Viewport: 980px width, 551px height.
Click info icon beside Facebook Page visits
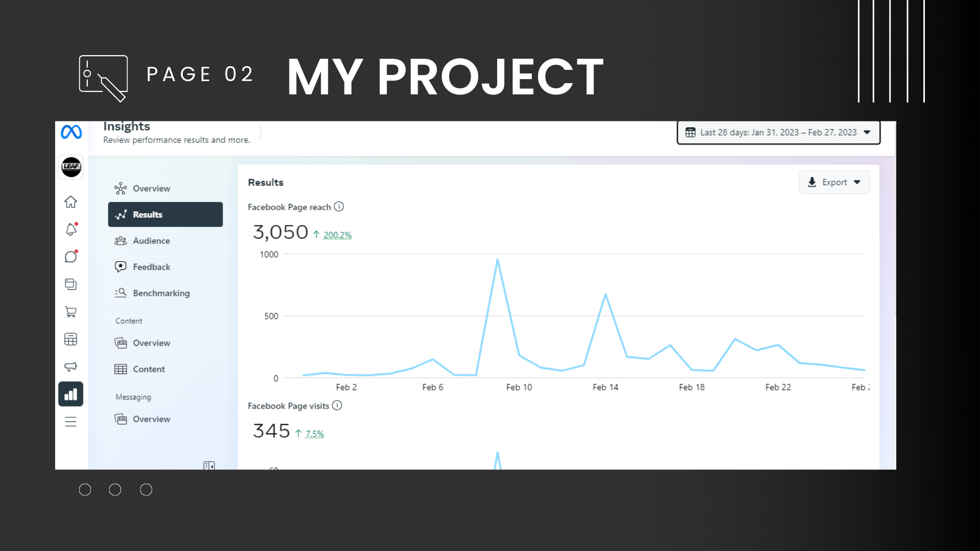(x=337, y=406)
